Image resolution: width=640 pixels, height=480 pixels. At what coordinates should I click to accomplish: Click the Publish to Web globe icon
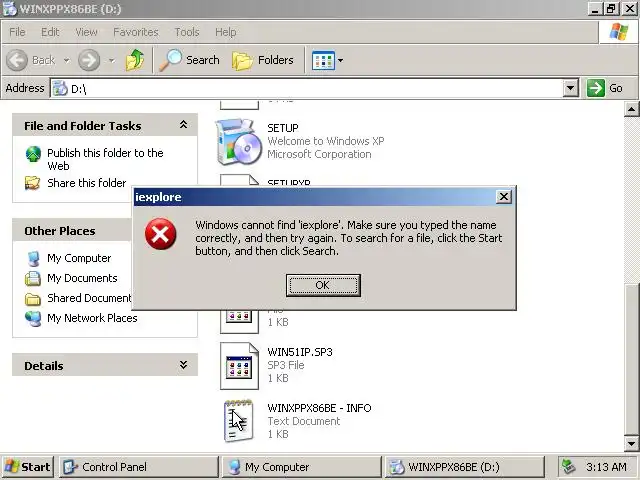pyautogui.click(x=33, y=154)
